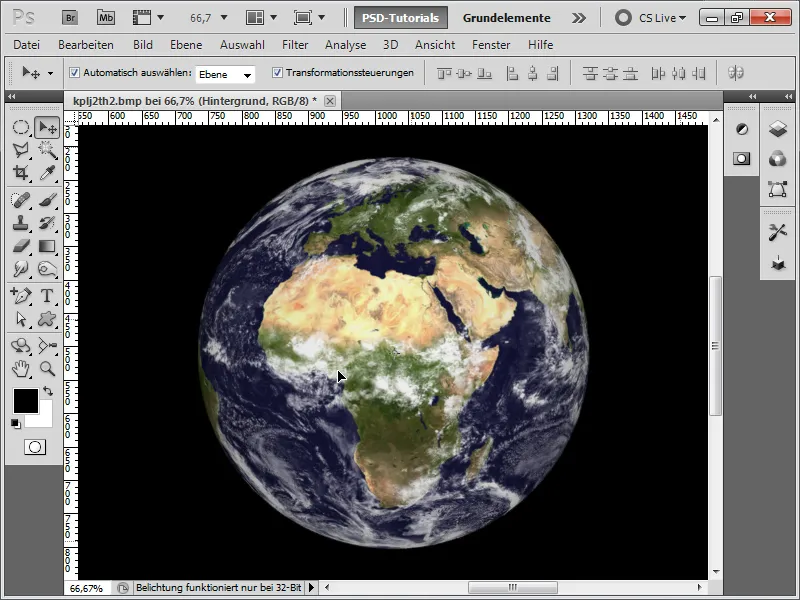Image resolution: width=800 pixels, height=600 pixels.
Task: Open the Paths panel icon
Action: click(x=778, y=189)
